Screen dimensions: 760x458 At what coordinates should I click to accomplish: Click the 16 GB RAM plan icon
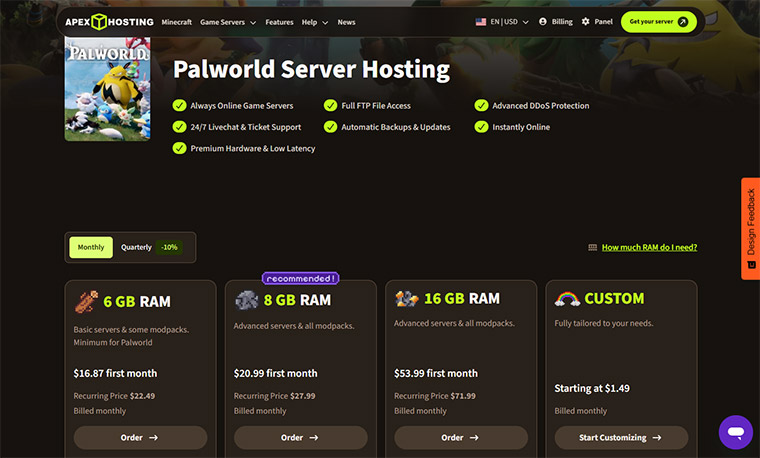tap(407, 299)
